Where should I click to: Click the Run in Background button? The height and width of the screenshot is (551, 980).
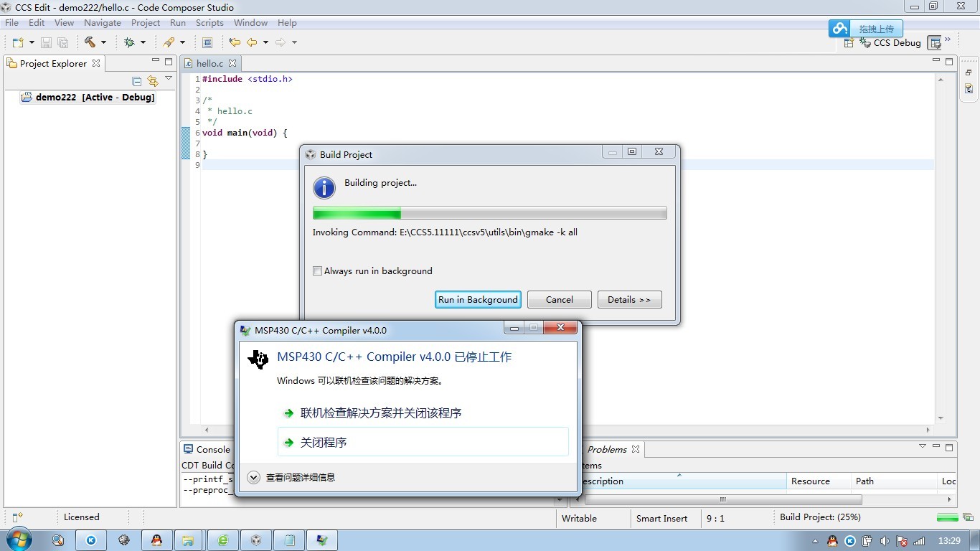click(x=478, y=300)
